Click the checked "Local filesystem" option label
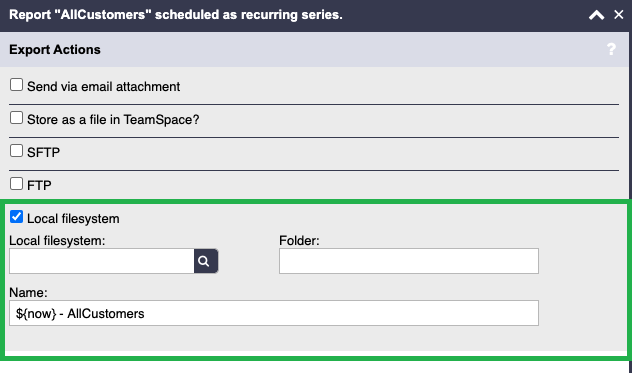 point(73,219)
